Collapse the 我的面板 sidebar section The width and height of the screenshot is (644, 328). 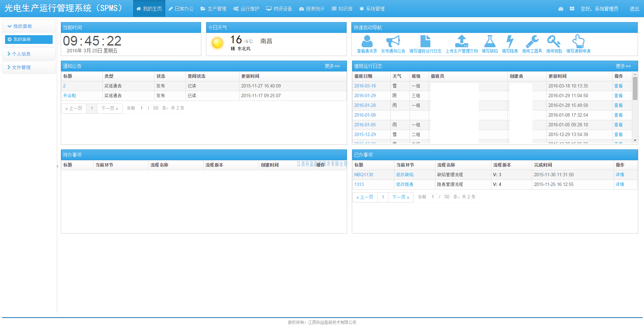click(29, 26)
